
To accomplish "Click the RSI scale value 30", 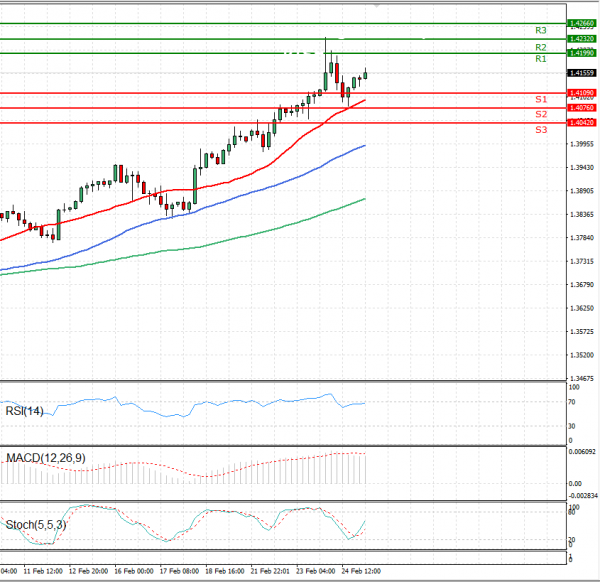I will tap(572, 426).
